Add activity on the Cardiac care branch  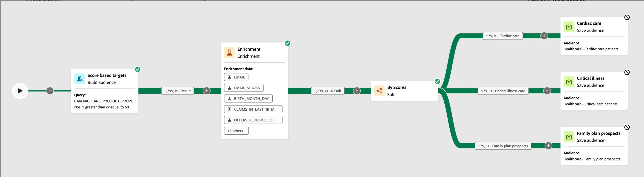point(544,36)
